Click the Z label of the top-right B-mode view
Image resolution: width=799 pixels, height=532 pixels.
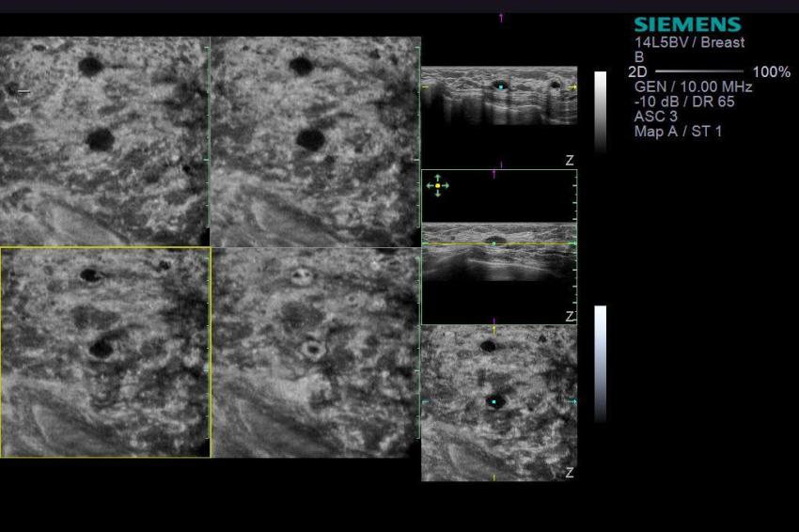click(570, 161)
